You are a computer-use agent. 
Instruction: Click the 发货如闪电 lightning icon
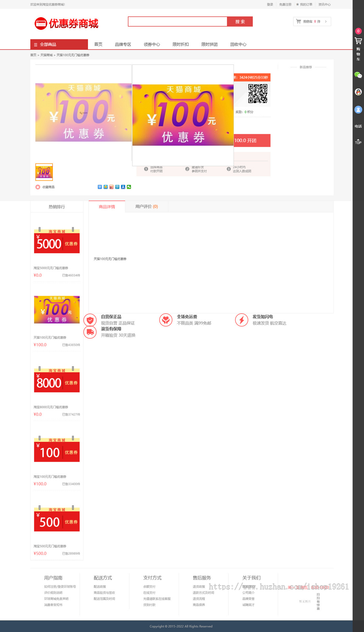click(x=242, y=320)
